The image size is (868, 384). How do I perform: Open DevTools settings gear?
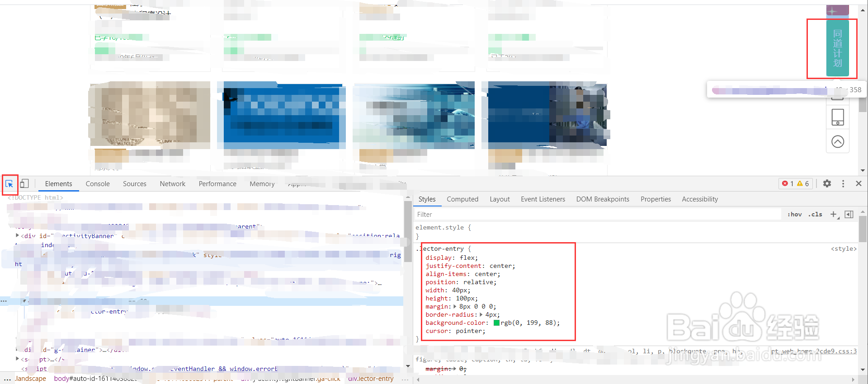point(827,183)
